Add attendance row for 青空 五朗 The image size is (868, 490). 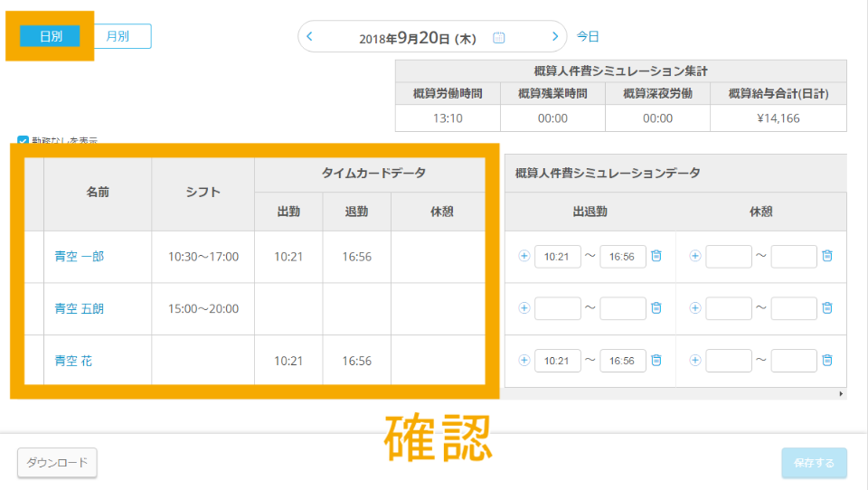tap(524, 308)
